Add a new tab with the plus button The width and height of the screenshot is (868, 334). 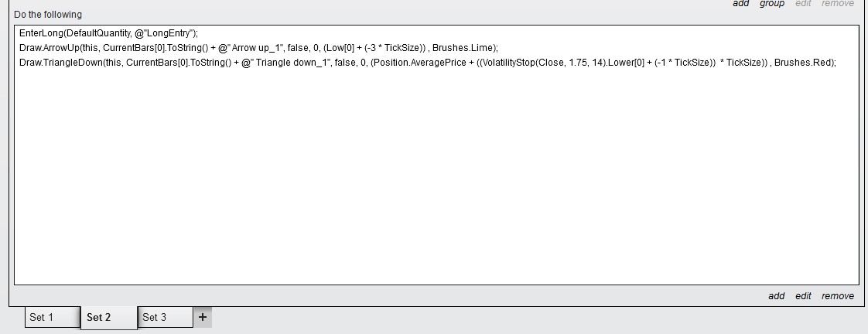[203, 317]
